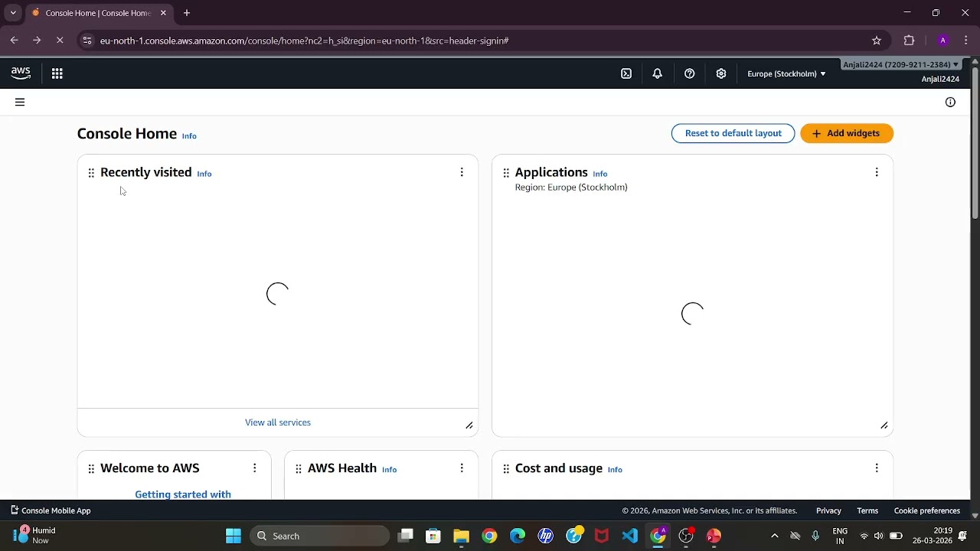Open Visual Studio Code from the taskbar
Viewport: 980px width, 551px height.
click(630, 536)
